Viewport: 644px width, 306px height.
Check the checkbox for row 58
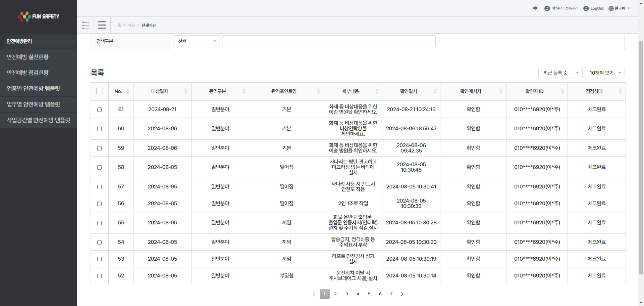pos(99,167)
